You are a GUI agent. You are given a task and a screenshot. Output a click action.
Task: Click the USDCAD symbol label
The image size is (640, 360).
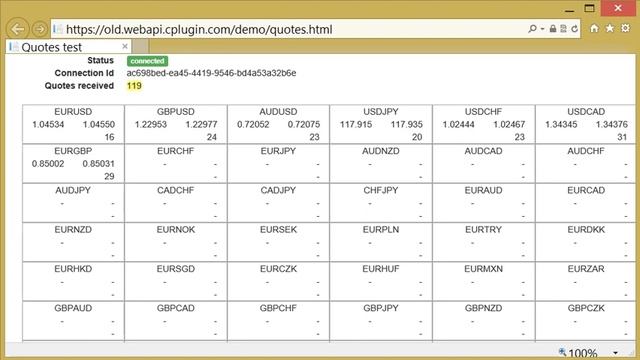pos(586,111)
